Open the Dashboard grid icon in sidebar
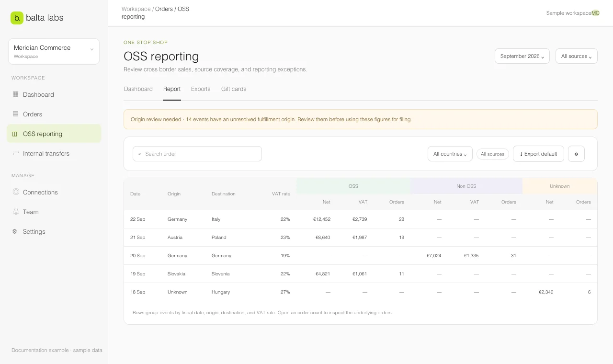 coord(15,94)
